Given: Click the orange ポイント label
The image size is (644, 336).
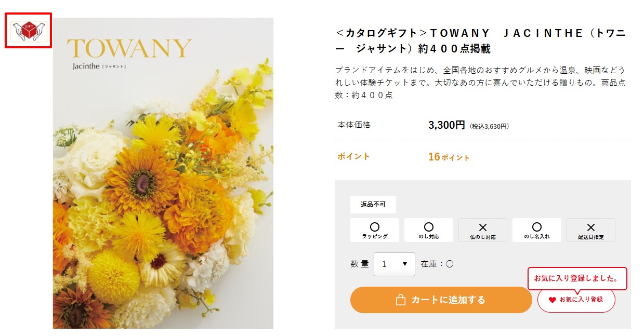Looking at the screenshot, I should point(353,156).
